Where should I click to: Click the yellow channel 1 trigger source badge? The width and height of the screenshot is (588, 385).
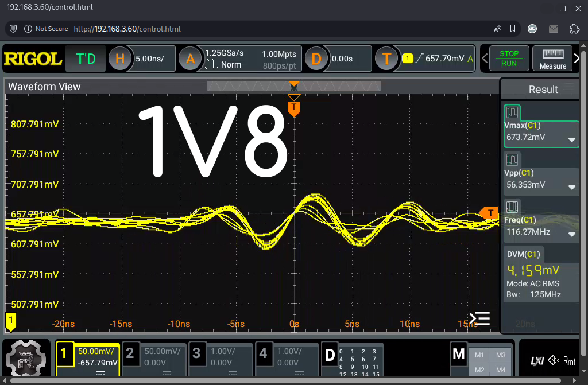(x=407, y=59)
